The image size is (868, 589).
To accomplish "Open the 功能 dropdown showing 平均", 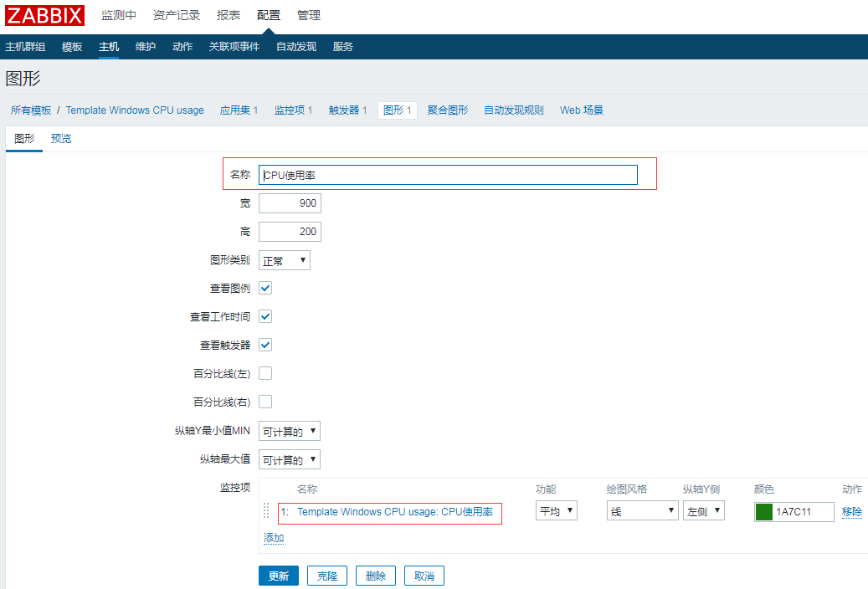I will [x=557, y=511].
